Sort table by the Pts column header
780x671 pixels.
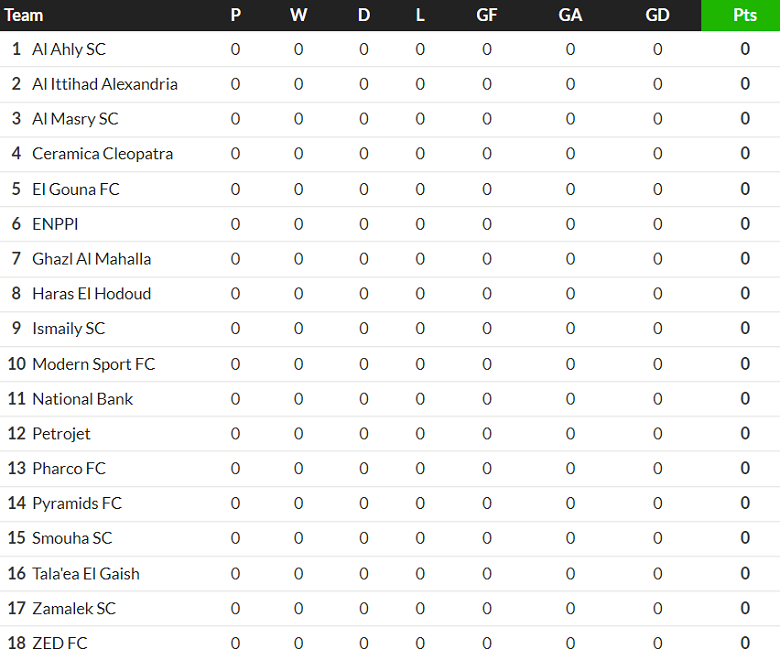coord(745,15)
